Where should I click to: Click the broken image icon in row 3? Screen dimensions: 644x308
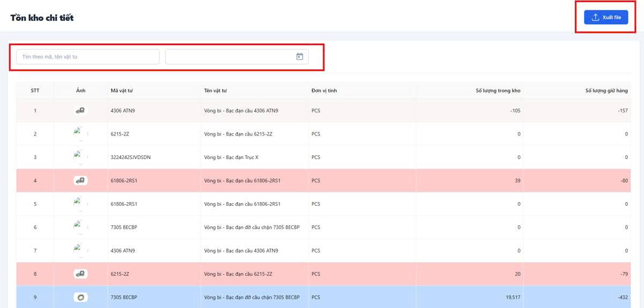(79, 157)
